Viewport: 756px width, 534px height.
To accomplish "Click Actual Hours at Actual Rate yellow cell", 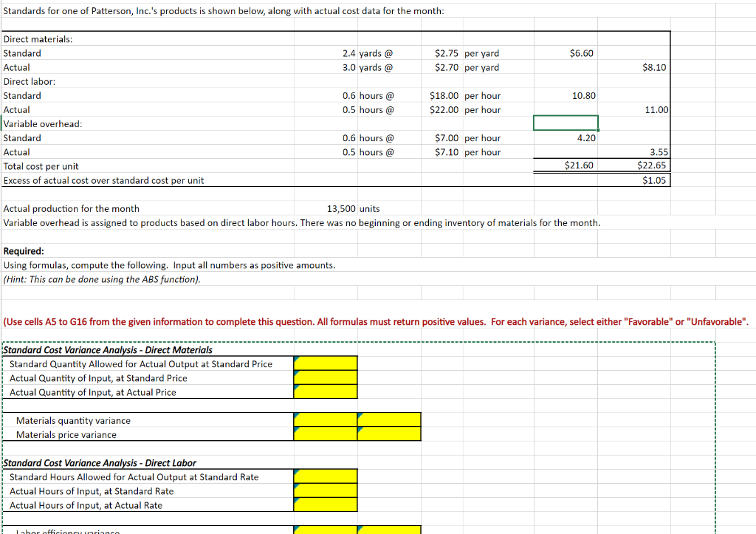I will click(325, 505).
